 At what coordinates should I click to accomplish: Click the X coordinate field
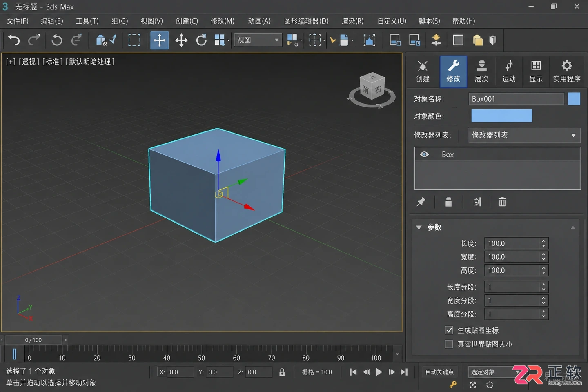[x=180, y=372]
